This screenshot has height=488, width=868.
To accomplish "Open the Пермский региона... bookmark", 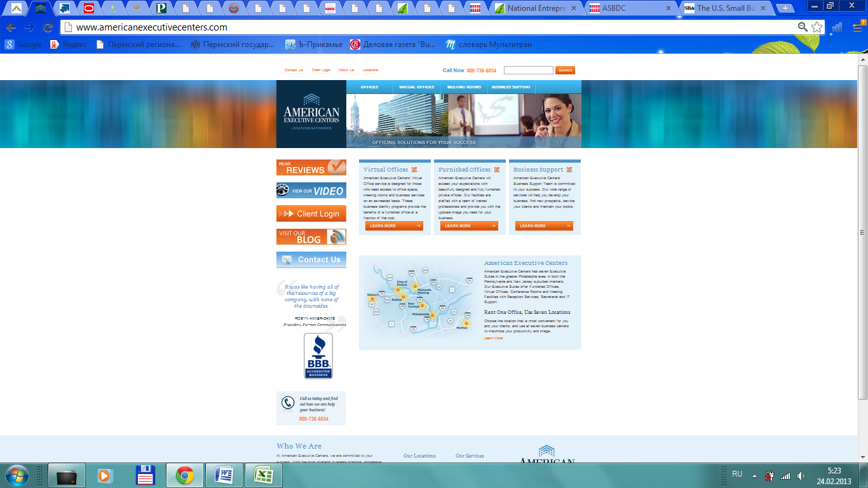I will point(138,44).
